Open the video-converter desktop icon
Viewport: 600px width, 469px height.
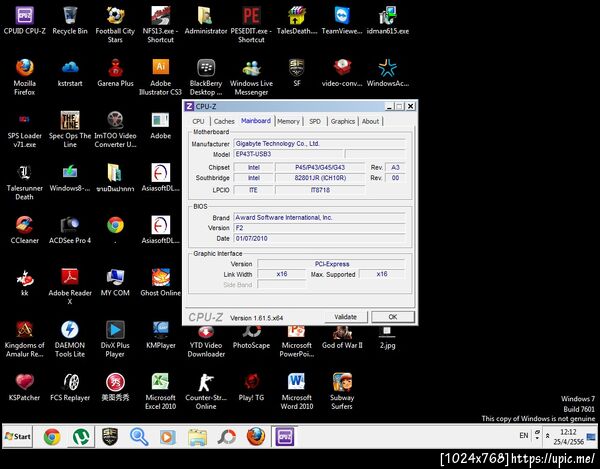click(342, 73)
